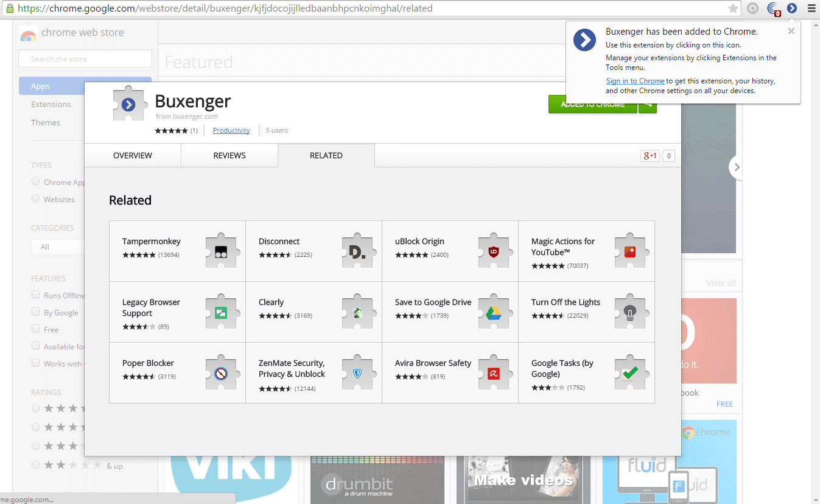Click the gray circular extension icon in the toolbar
This screenshot has width=820, height=504.
753,9
